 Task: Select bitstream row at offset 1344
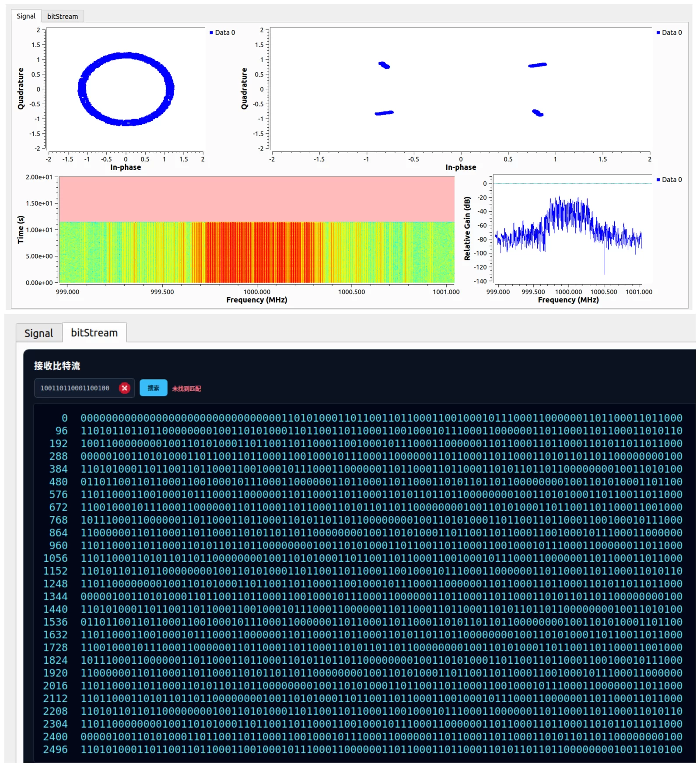(x=363, y=597)
